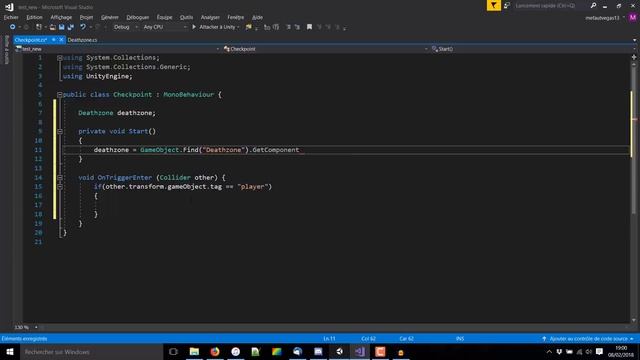640x360 pixels.
Task: Switch to the Deathzone.cs tab
Action: [82, 40]
